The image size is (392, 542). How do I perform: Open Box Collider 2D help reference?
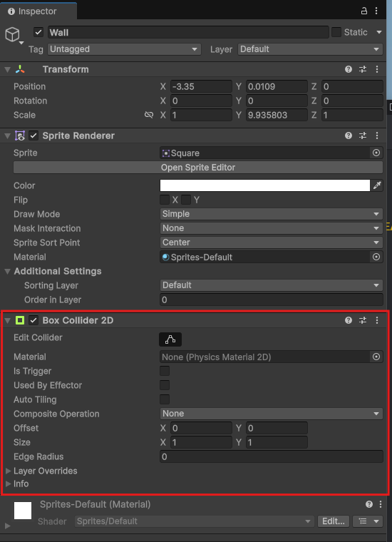click(349, 320)
